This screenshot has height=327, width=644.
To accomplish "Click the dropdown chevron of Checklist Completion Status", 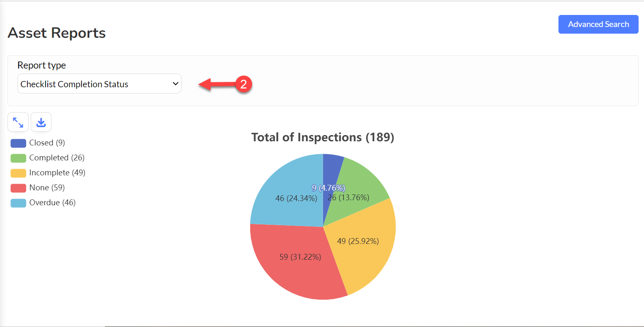I will pos(175,84).
